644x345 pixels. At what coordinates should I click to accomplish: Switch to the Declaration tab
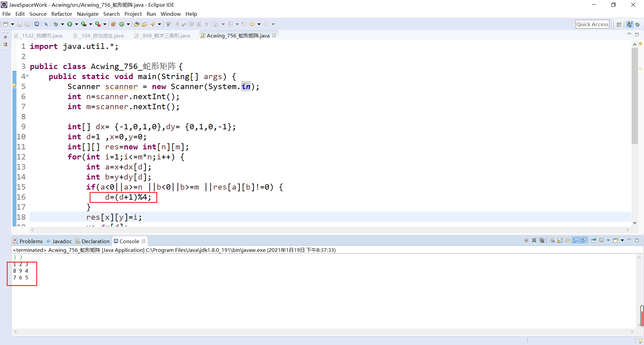[x=93, y=241]
